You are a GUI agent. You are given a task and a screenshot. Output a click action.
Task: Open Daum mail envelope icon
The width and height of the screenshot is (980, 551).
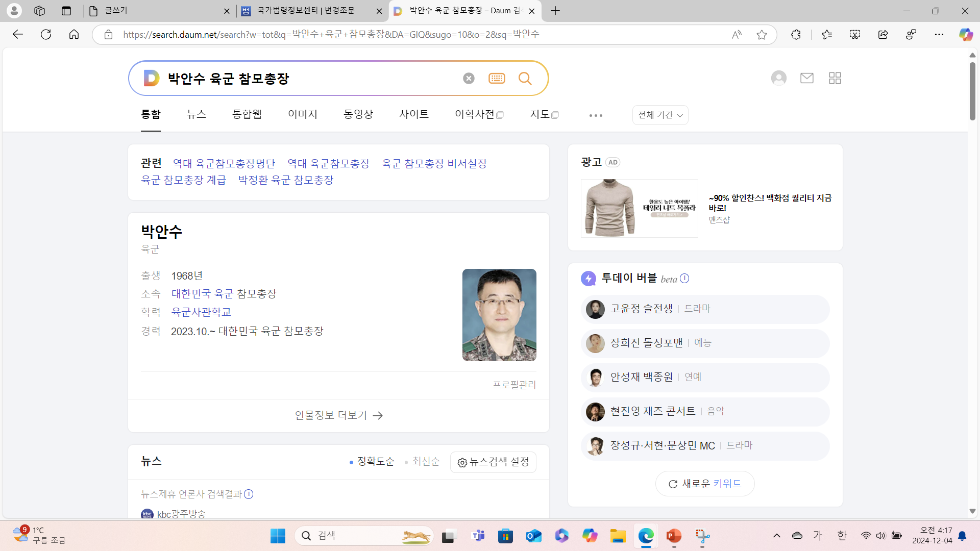(x=806, y=78)
